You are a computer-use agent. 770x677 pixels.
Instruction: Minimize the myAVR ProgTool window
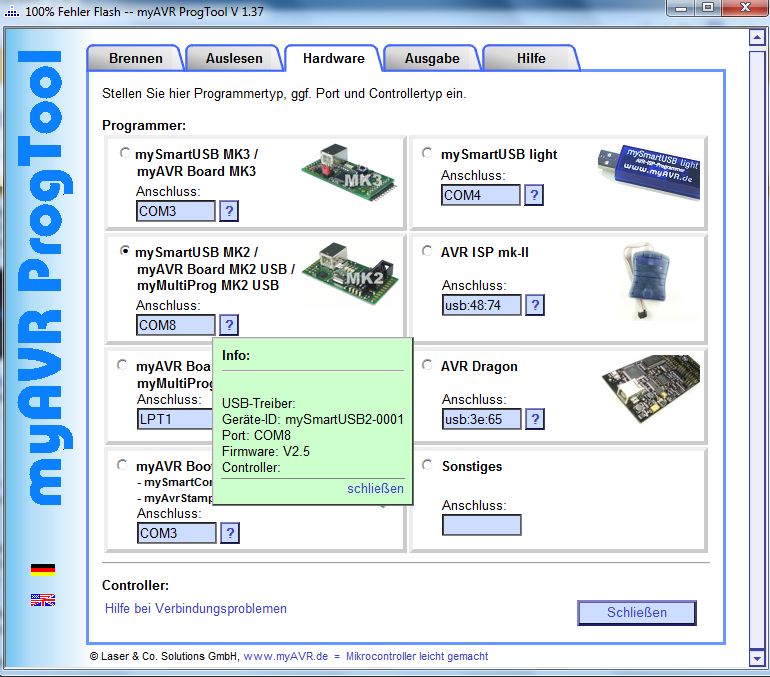681,8
